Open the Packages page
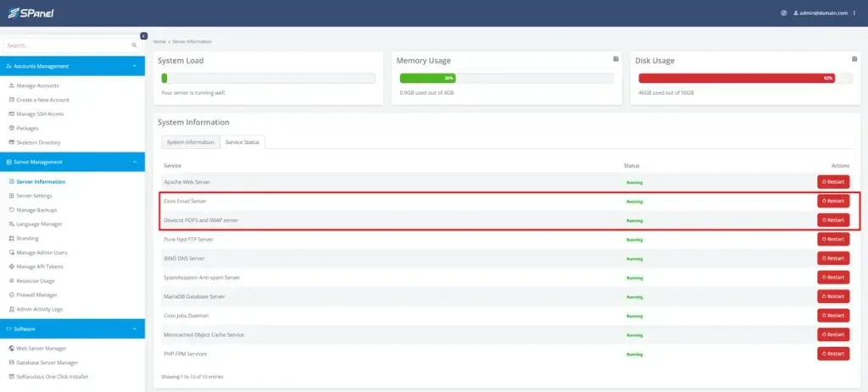 pos(28,129)
